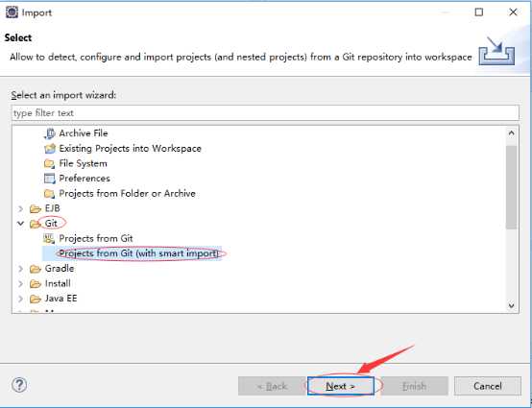Click the Existing Projects into Workspace icon
Image resolution: width=532 pixels, height=408 pixels.
pyautogui.click(x=50, y=148)
